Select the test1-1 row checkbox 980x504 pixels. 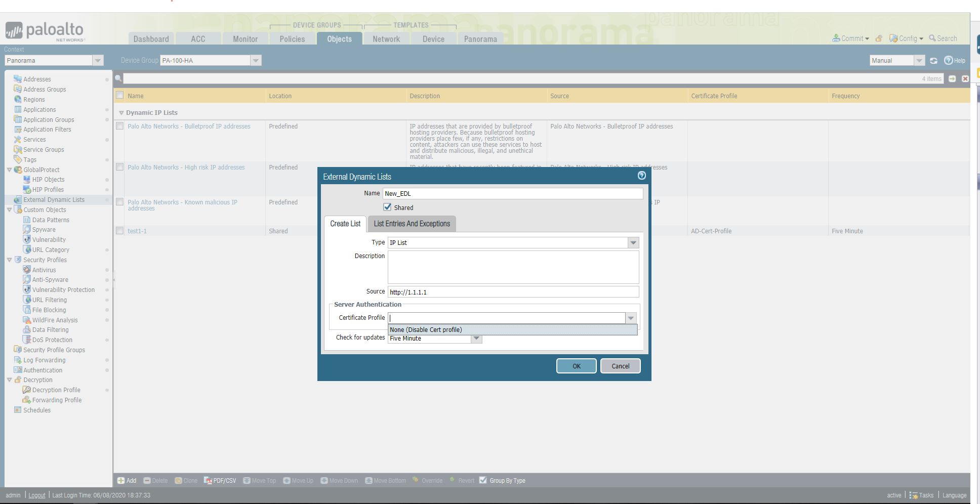click(120, 231)
